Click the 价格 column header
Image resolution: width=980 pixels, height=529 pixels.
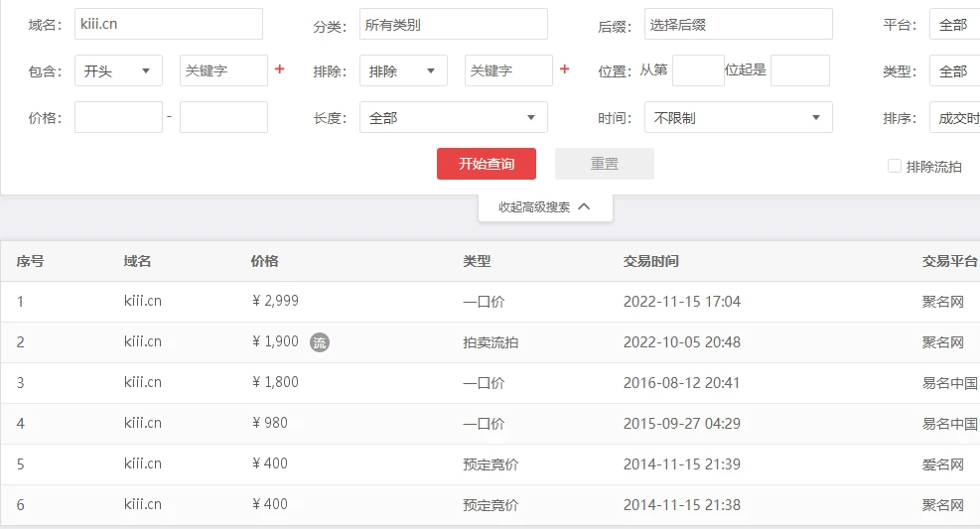(x=264, y=262)
